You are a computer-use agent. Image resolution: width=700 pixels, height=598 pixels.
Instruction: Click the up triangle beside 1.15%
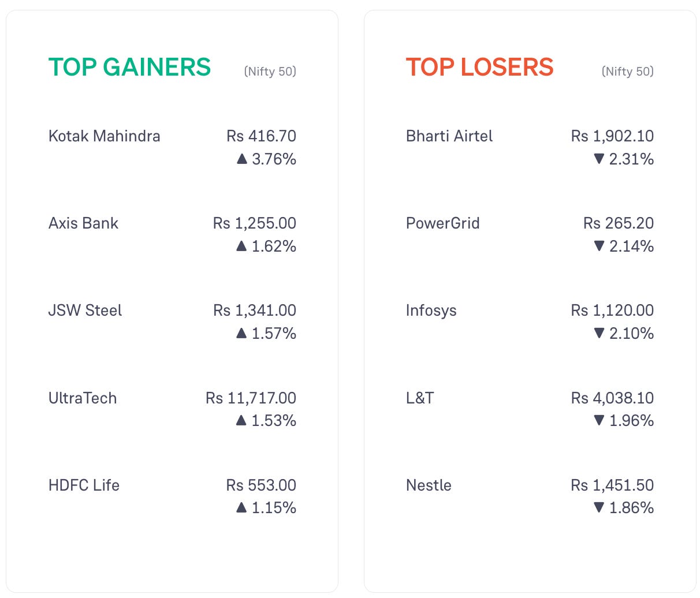[242, 507]
